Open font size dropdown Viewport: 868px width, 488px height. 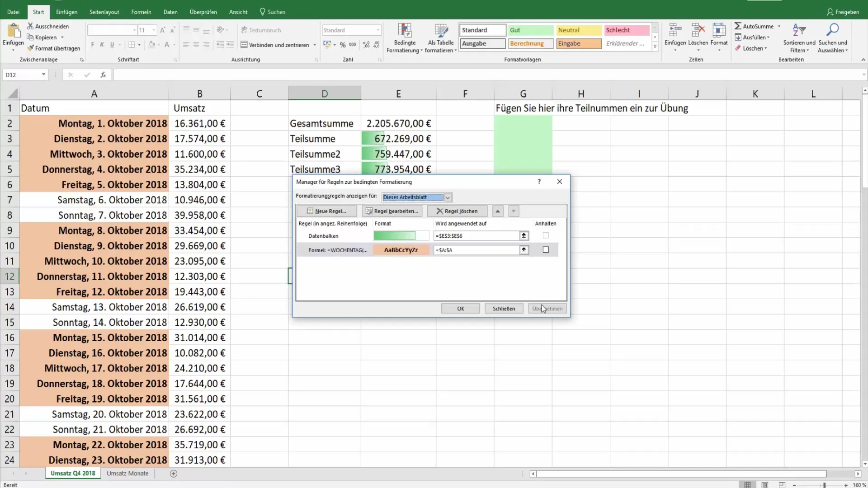[154, 30]
